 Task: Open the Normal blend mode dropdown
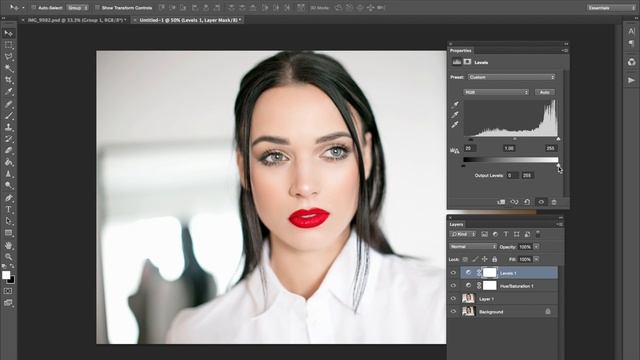(473, 247)
